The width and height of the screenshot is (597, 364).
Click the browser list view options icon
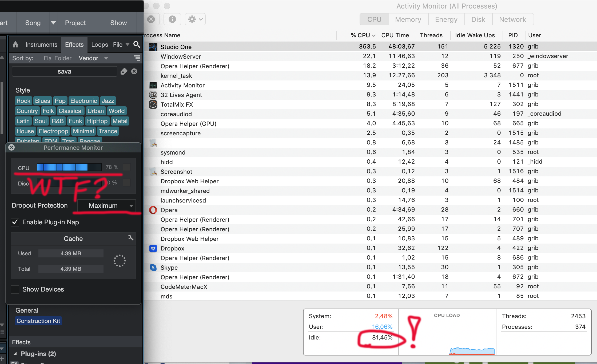point(137,58)
